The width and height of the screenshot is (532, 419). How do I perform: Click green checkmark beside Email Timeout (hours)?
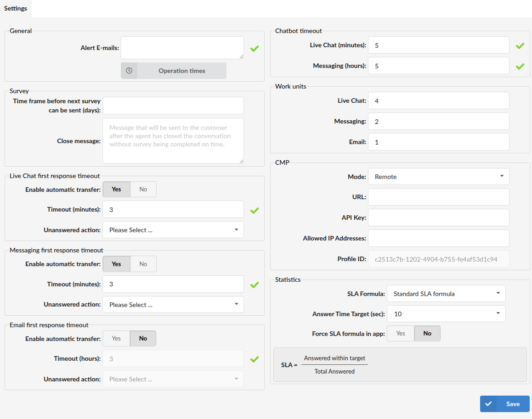click(255, 359)
